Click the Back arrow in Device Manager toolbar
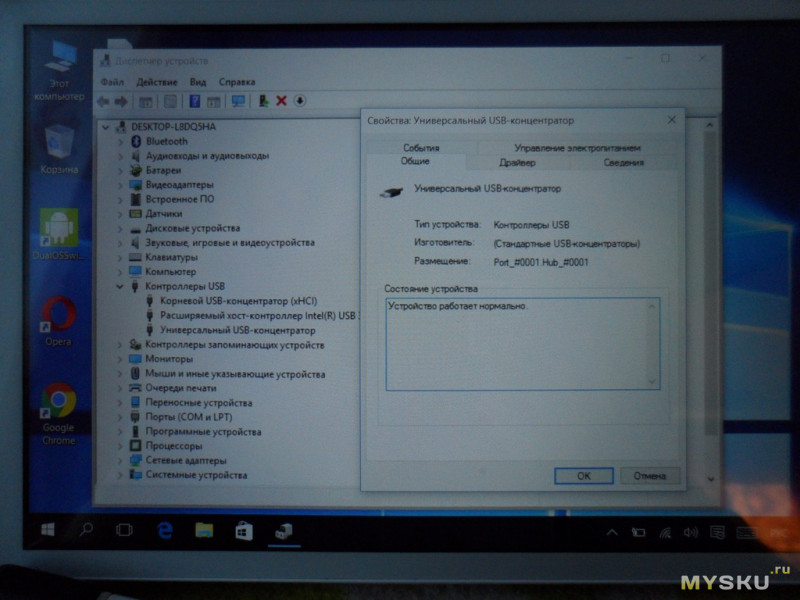The image size is (800, 600). pyautogui.click(x=103, y=102)
